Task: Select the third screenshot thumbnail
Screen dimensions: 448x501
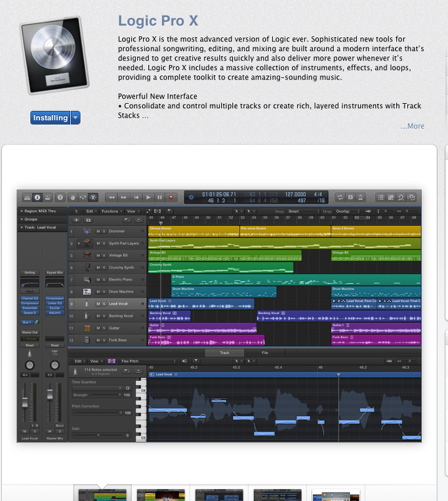Action: click(219, 494)
